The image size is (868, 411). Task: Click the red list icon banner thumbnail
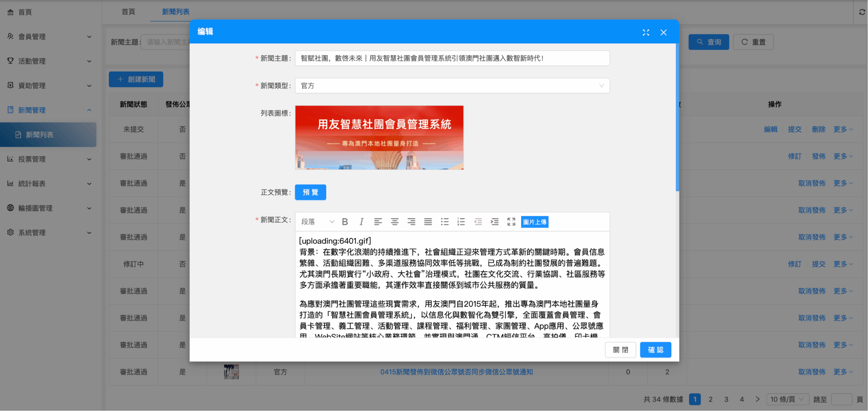click(379, 137)
